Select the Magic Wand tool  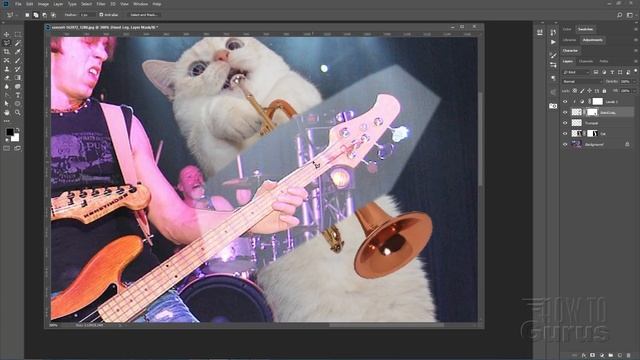tap(18, 43)
